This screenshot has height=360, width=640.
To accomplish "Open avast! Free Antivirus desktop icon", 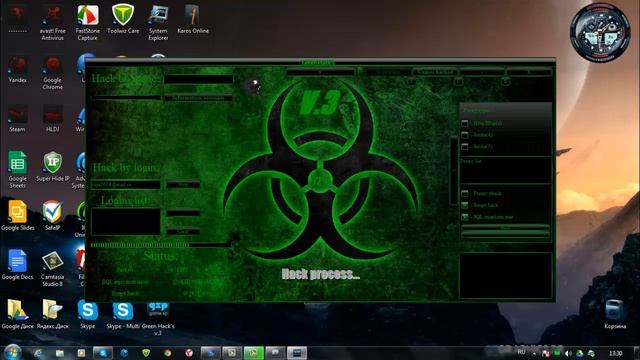I will point(52,23).
